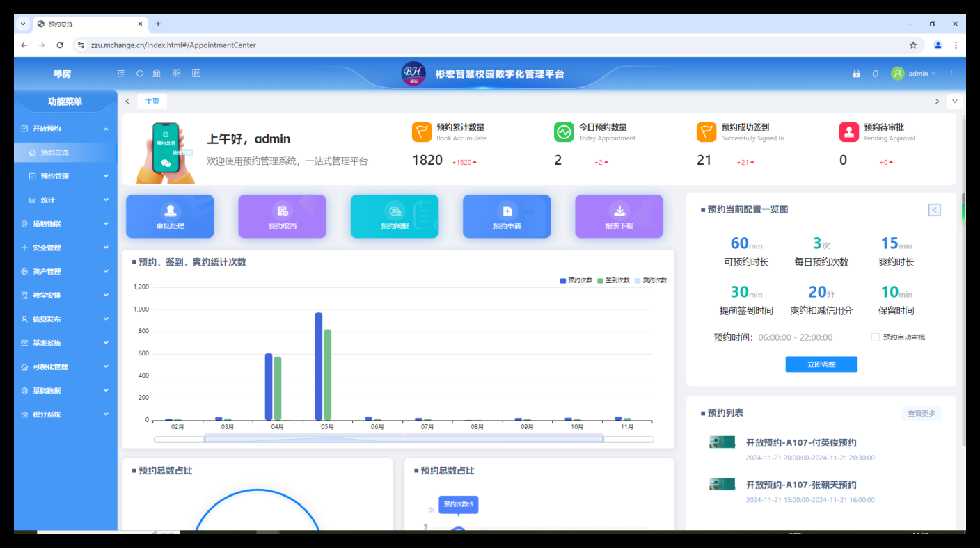
Task: Expand the 预约管理 submenu
Action: pyautogui.click(x=65, y=176)
